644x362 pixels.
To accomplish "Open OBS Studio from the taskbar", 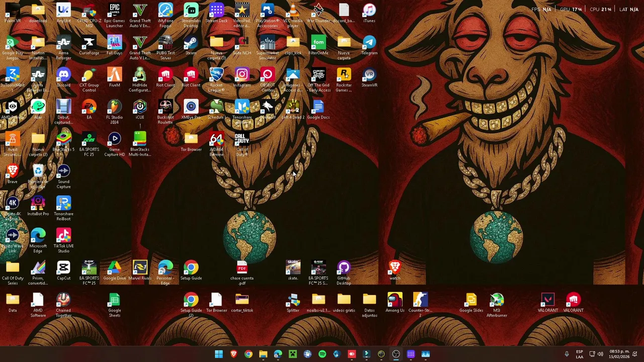I will point(396,354).
